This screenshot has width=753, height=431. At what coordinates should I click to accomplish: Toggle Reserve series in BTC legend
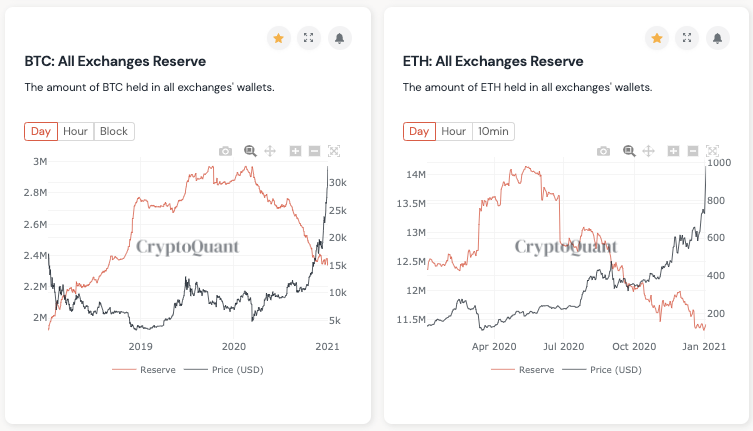point(144,369)
